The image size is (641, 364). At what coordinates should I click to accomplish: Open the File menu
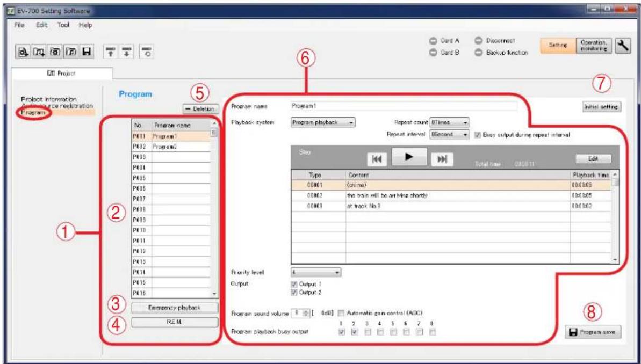coord(19,25)
